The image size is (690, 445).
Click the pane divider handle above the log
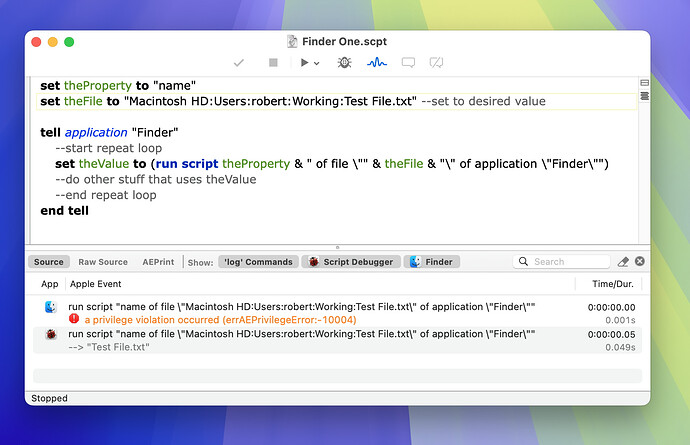(x=338, y=247)
